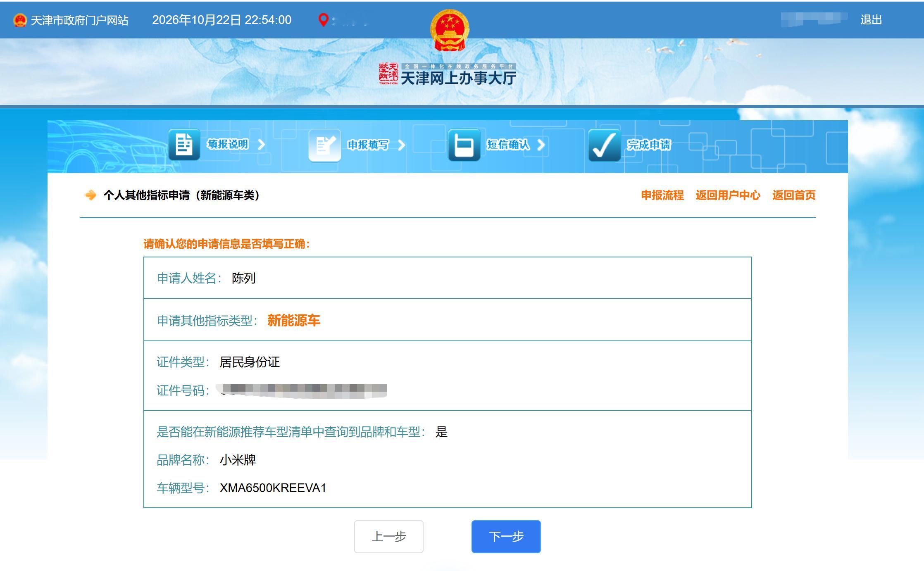The image size is (924, 571).
Task: Click the 填报说明 document step icon
Action: 184,145
